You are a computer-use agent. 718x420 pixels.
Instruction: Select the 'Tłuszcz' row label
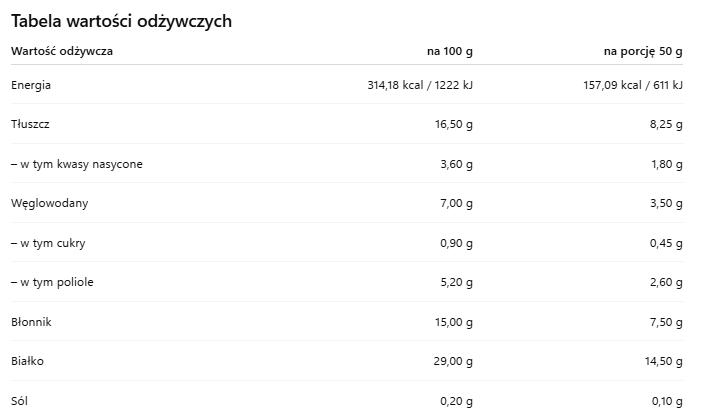[31, 125]
